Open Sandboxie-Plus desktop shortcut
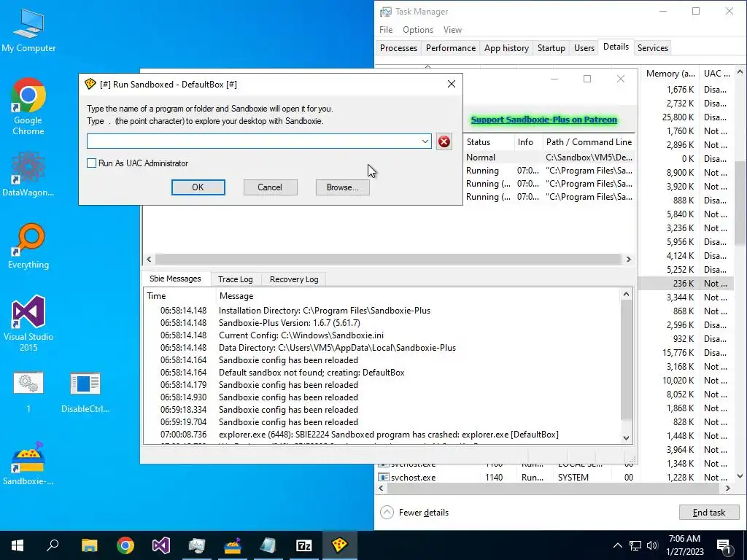Viewport: 747px width, 560px height. click(28, 463)
